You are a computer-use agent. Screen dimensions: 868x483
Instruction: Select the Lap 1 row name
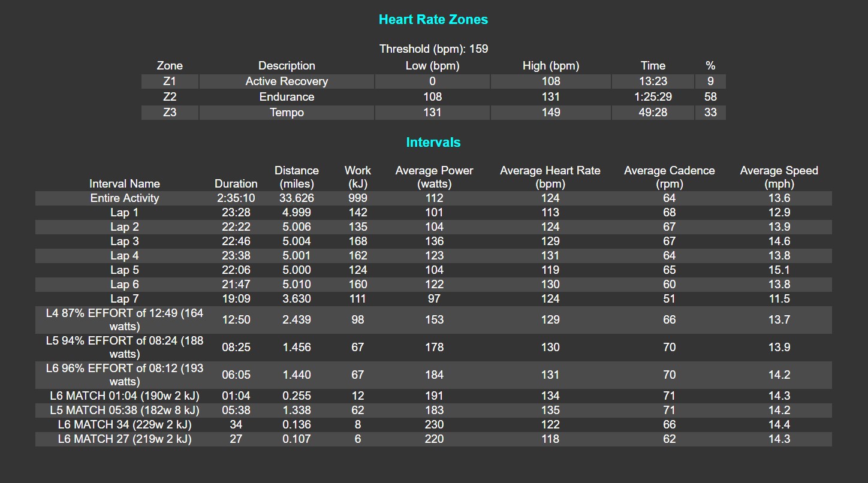[x=125, y=213]
